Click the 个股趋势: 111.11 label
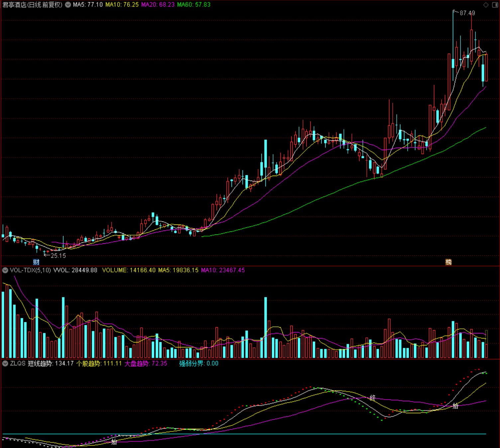This screenshot has width=500, height=448. (x=99, y=363)
